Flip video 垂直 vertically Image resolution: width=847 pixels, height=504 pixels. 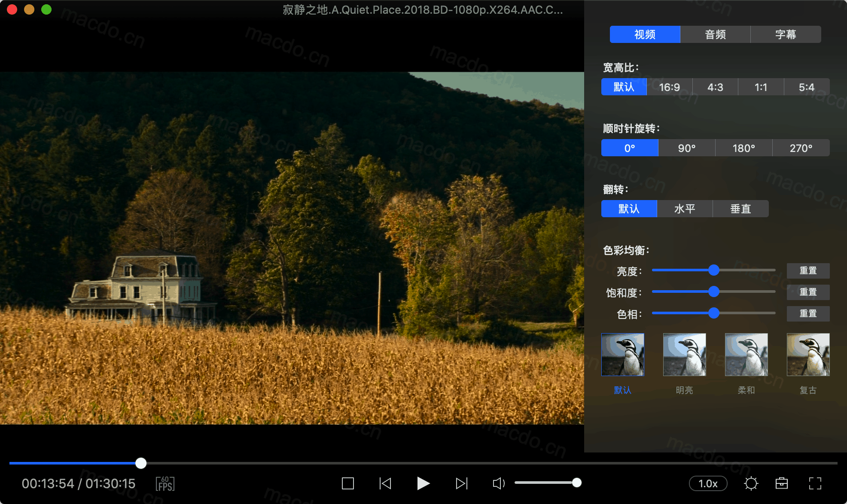coord(740,209)
